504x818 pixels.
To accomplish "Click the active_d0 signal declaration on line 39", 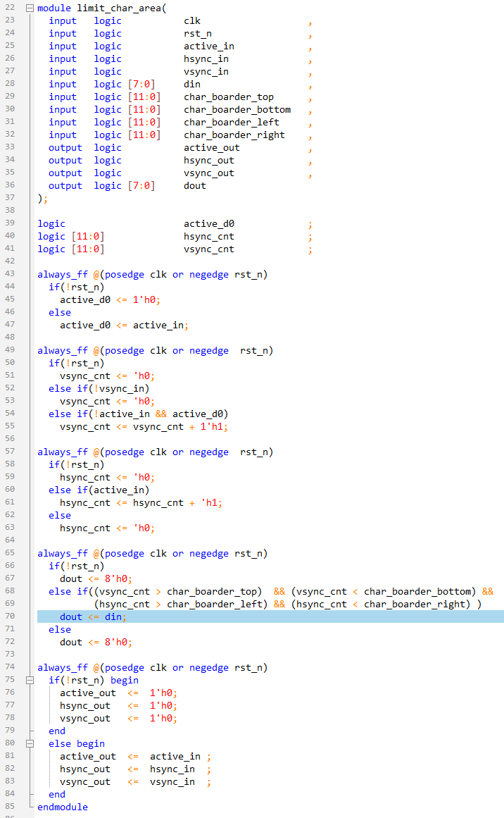I will 208,224.
